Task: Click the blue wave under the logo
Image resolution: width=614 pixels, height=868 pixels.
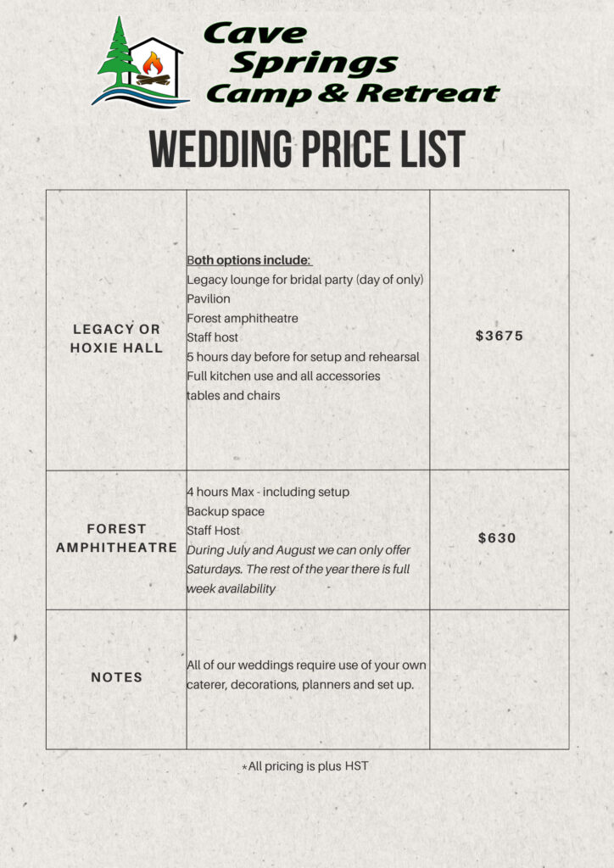Action: tap(140, 96)
